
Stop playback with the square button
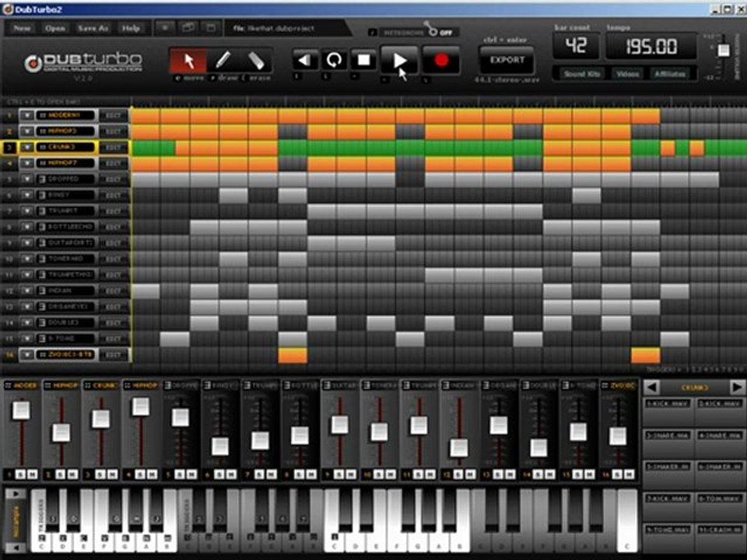pyautogui.click(x=363, y=60)
